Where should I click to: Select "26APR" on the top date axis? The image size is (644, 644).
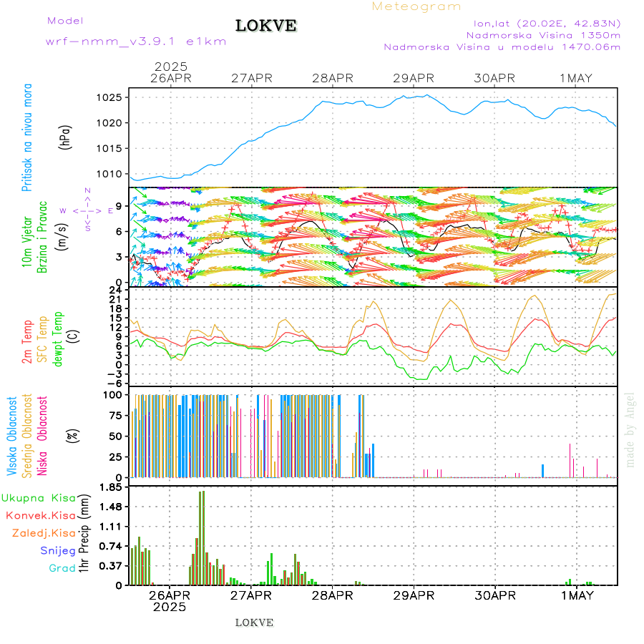[171, 78]
